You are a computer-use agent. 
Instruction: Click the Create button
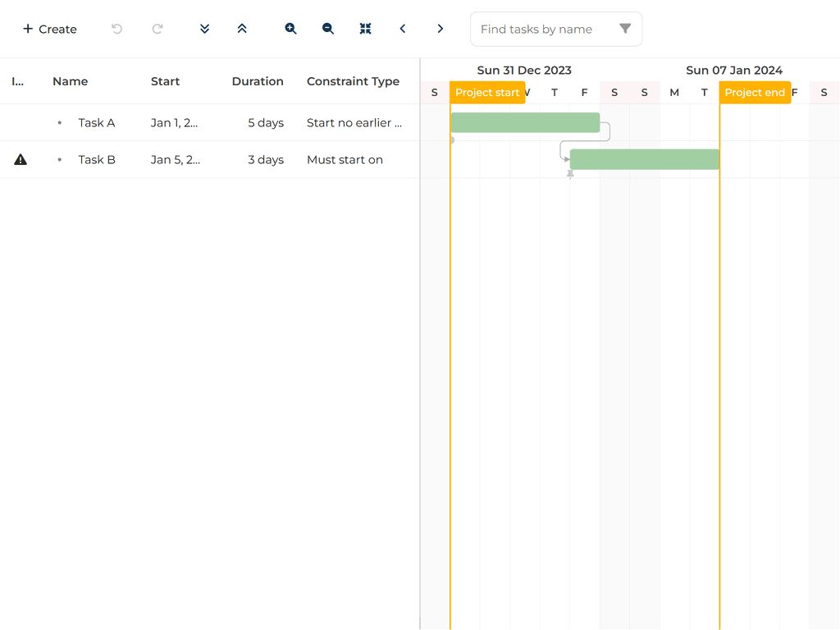(49, 29)
